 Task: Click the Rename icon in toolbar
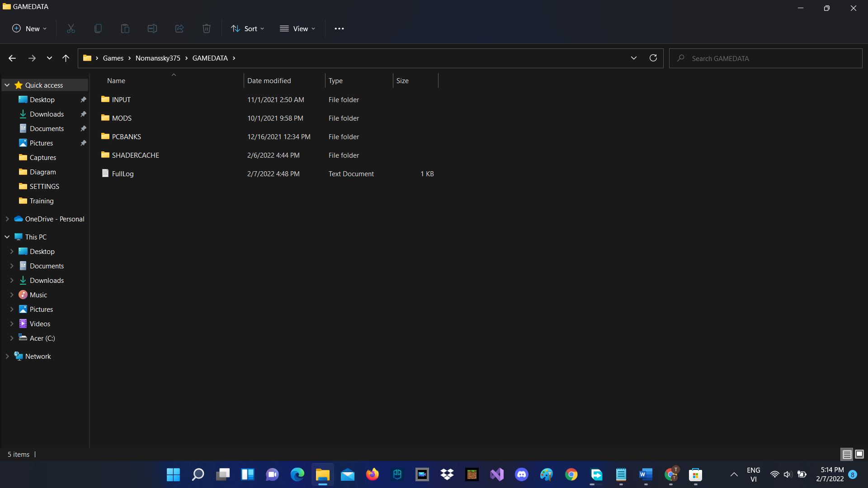[152, 28]
